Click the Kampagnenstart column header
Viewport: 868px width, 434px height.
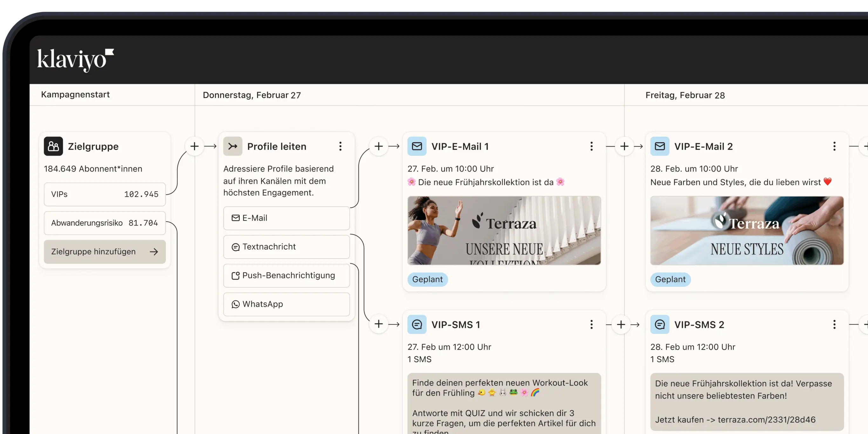(76, 94)
